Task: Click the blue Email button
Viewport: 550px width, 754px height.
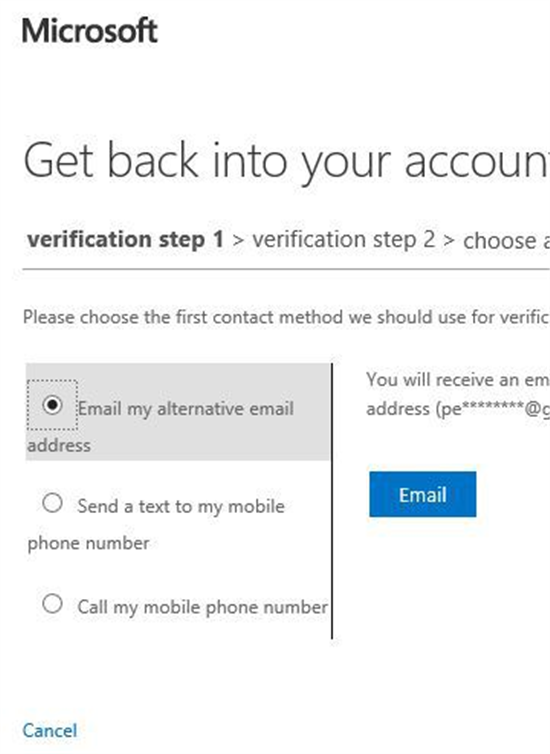Action: tap(423, 494)
